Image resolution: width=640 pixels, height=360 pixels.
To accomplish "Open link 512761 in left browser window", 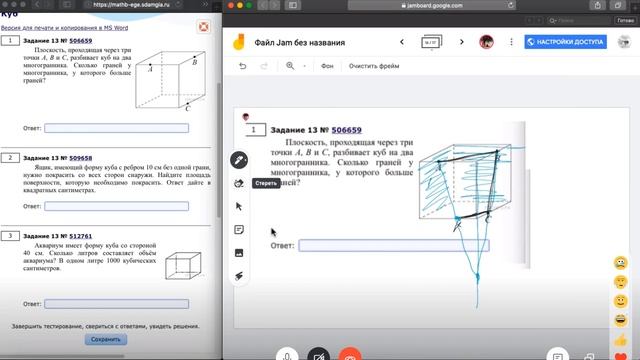I will tap(80, 236).
